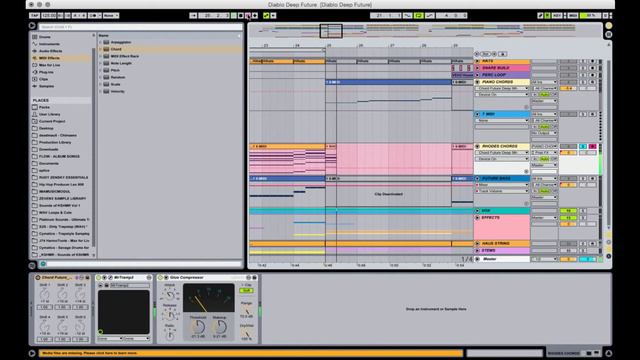
Task: Open the User Library place
Action: [x=49, y=114]
